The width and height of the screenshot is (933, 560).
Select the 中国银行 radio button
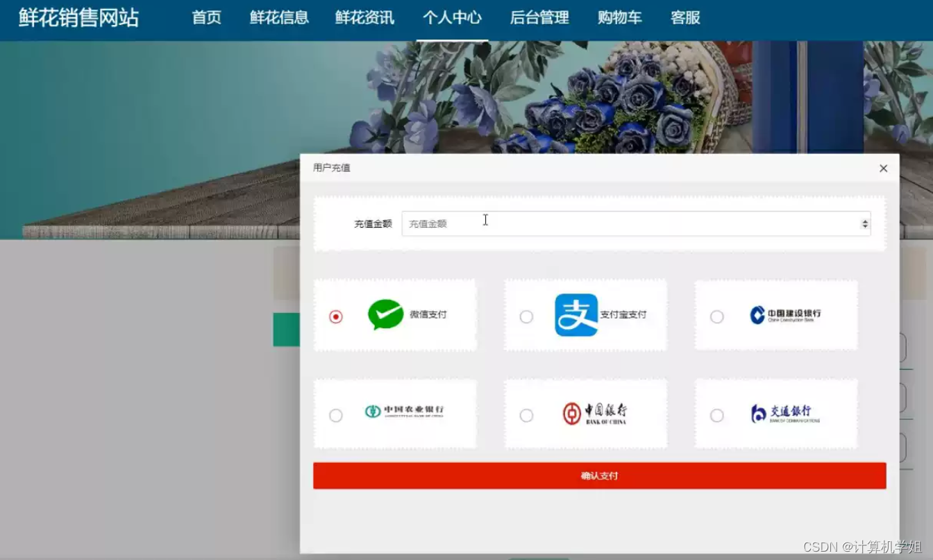[526, 415]
